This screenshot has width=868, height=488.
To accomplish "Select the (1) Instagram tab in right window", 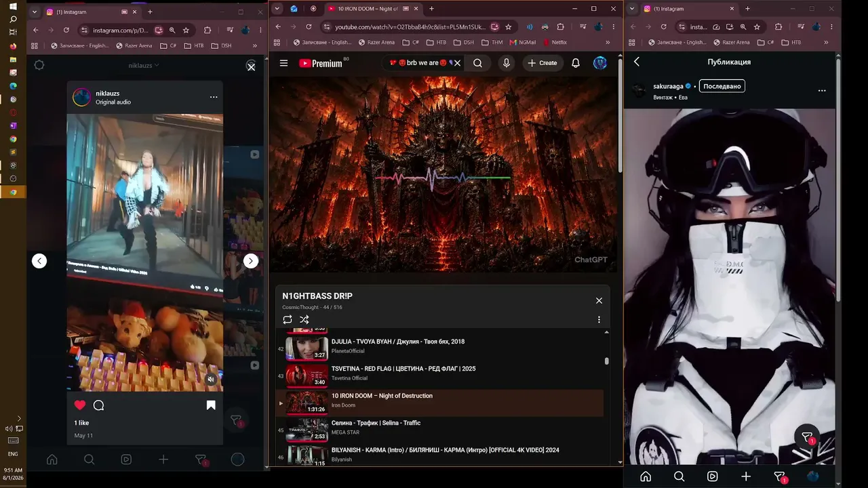I will 688,9.
